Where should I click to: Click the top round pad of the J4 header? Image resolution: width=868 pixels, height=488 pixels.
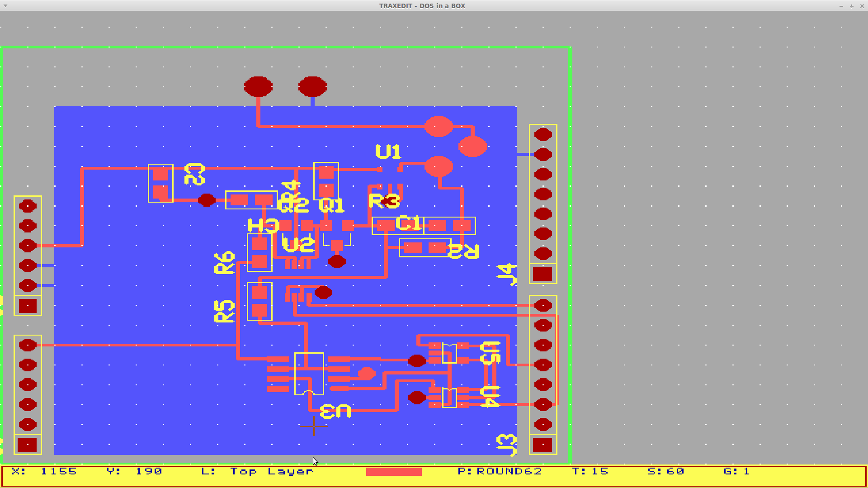pyautogui.click(x=543, y=134)
